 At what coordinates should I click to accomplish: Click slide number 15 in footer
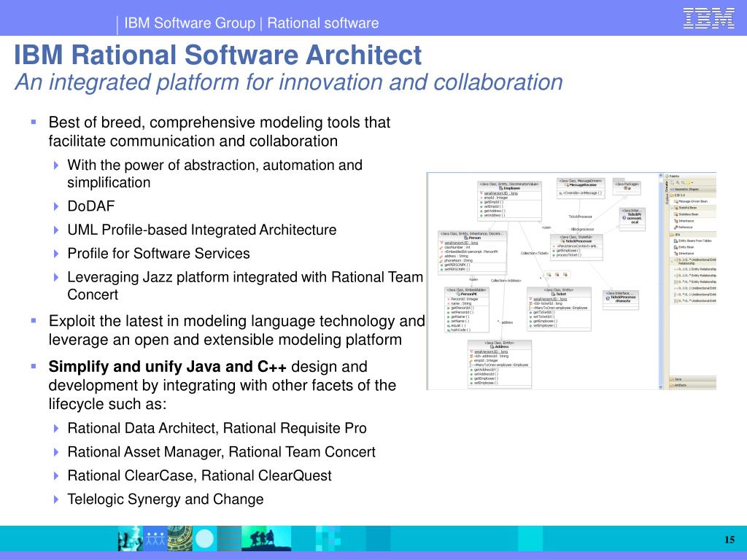point(729,540)
